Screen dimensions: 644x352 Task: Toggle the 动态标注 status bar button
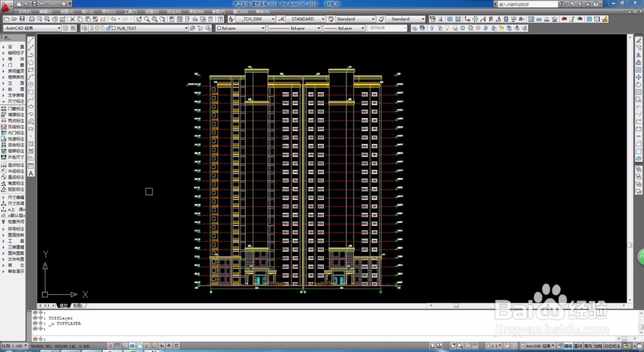[x=612, y=346]
